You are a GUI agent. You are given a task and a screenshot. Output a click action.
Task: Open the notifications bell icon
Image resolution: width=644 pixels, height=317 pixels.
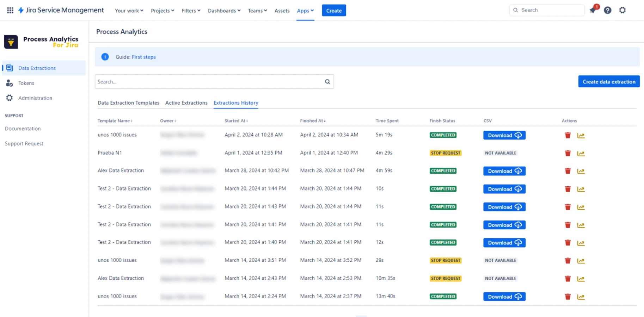point(593,11)
